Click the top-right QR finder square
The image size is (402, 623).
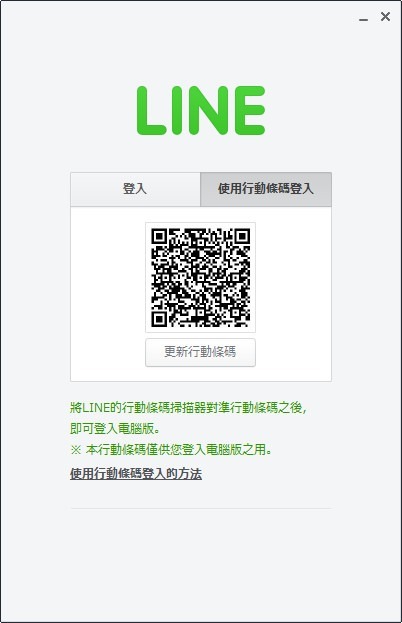(242, 236)
